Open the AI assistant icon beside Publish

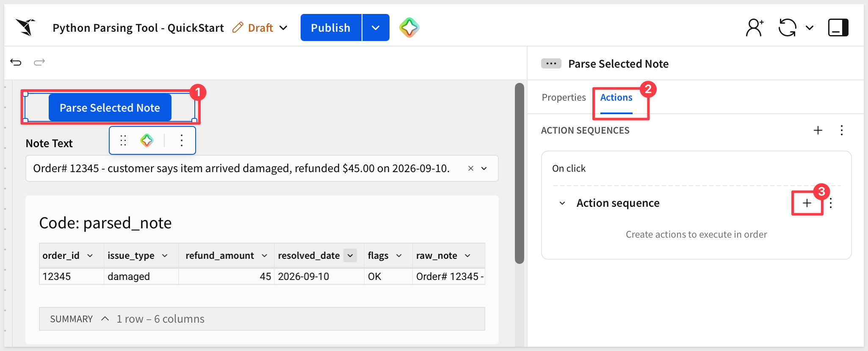409,27
